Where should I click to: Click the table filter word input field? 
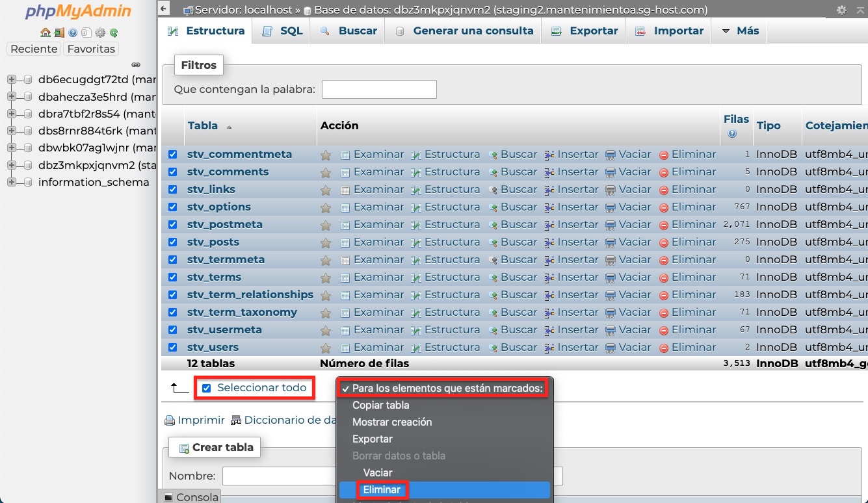click(379, 89)
